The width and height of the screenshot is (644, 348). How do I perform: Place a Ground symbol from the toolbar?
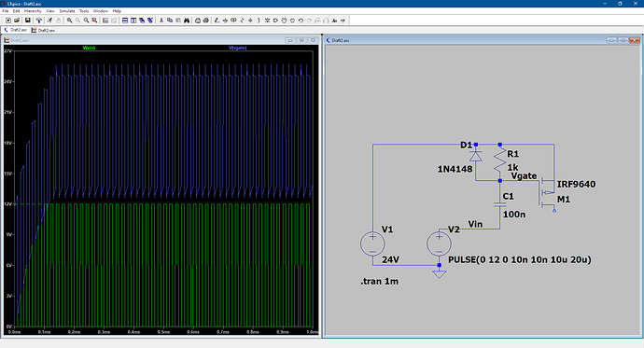point(225,21)
